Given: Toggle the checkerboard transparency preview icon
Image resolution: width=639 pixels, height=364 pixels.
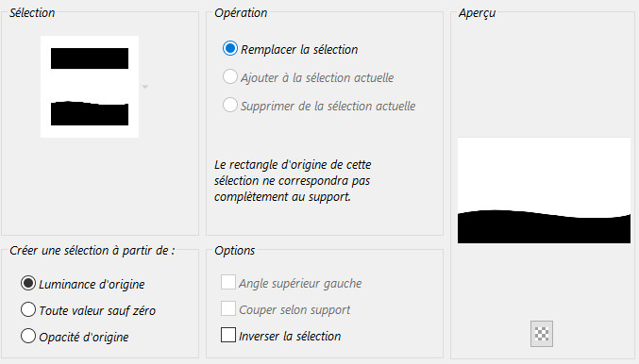Looking at the screenshot, I should pos(542,334).
